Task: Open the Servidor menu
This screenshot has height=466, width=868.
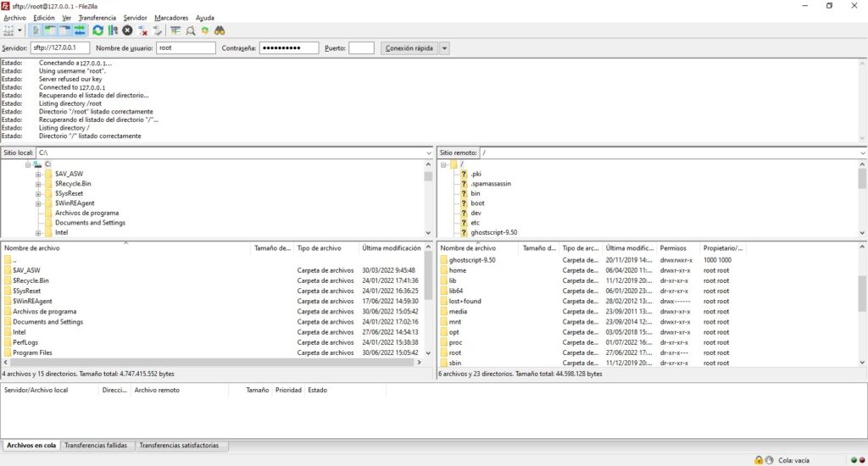Action: pos(135,18)
